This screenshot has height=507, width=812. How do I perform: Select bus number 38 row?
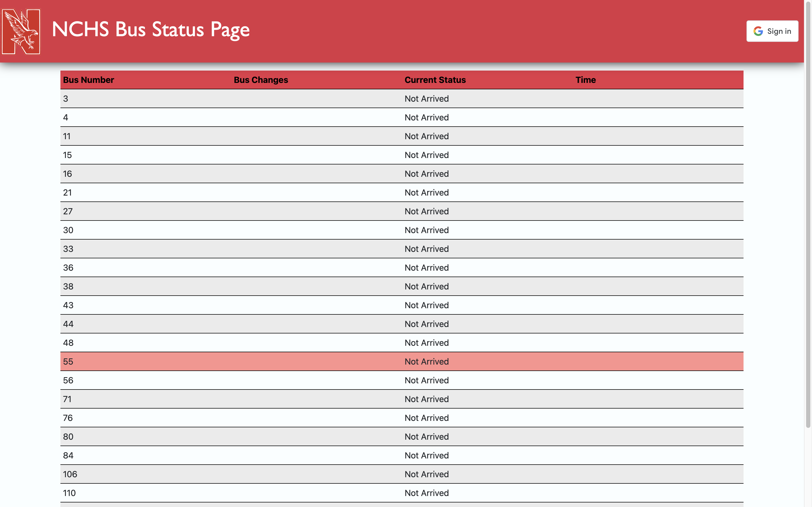(x=402, y=286)
